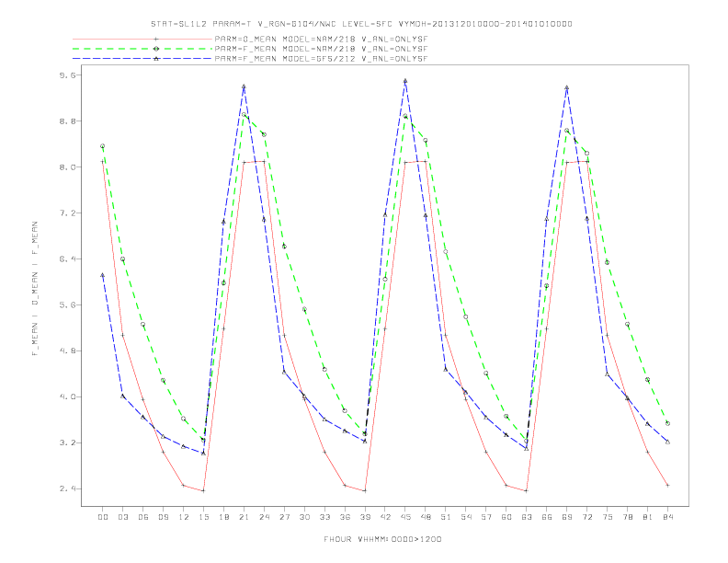This screenshot has height=563, width=728.
Task: Select the green F_MEAN NAM/218 legend label
Action: click(321, 49)
